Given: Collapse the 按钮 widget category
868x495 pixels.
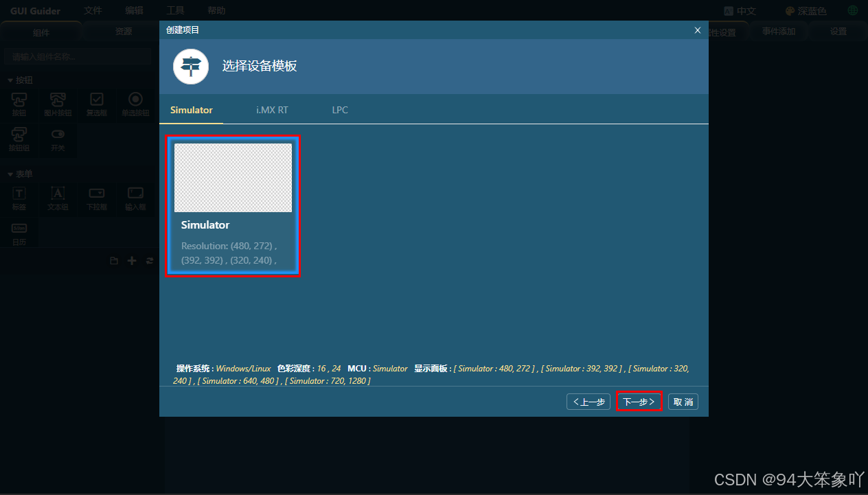Looking at the screenshot, I should click(20, 80).
